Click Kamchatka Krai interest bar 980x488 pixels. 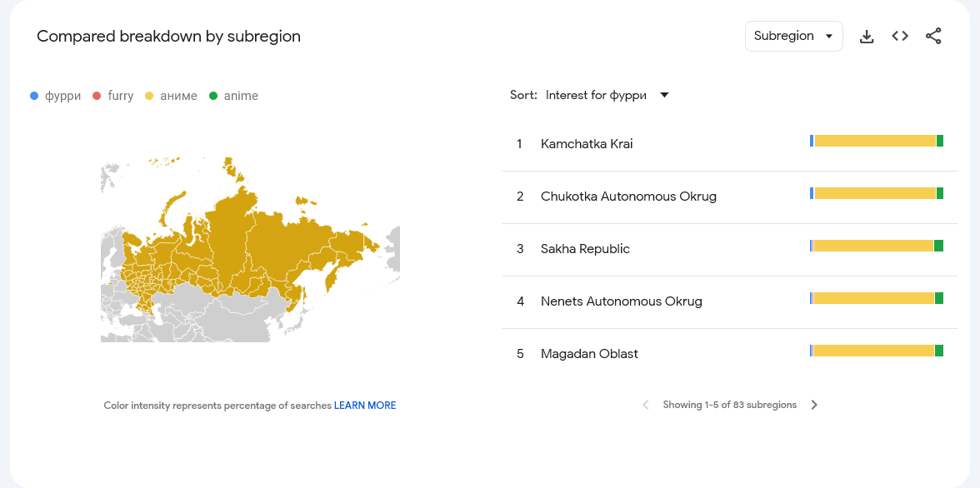pyautogui.click(x=877, y=142)
